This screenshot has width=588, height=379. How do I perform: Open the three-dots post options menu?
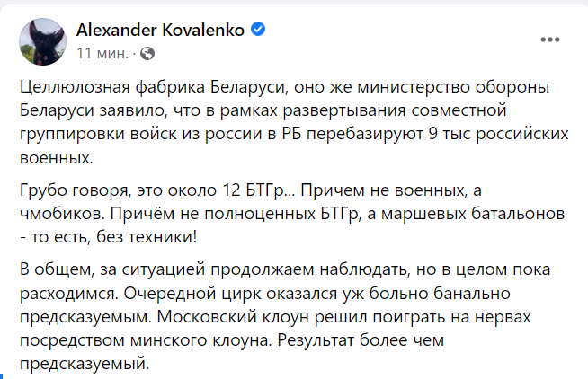[x=549, y=40]
